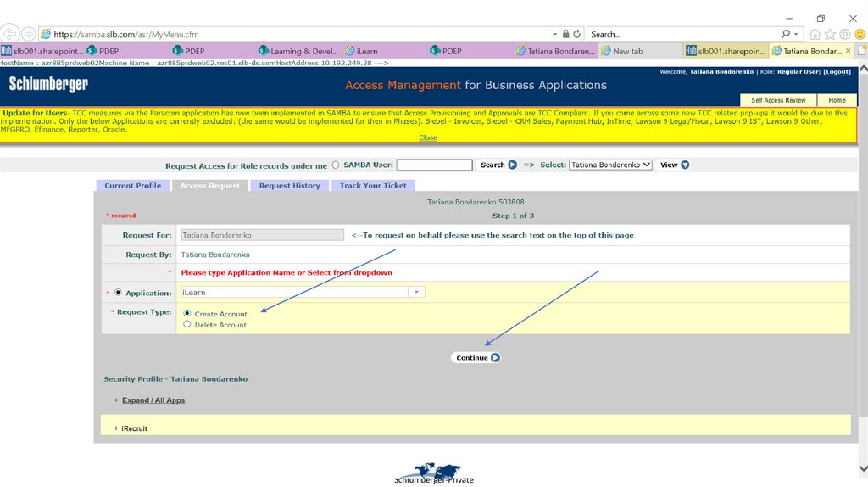The image size is (868, 487).
Task: Open Favorites star icon
Action: (830, 34)
